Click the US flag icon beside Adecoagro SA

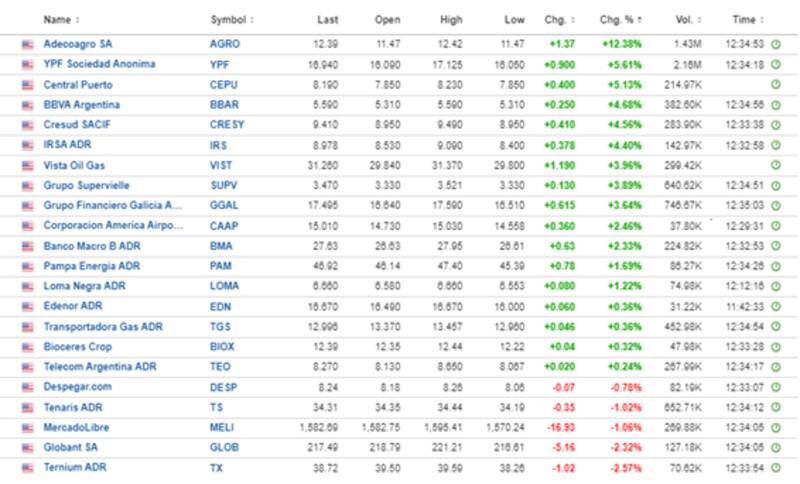pyautogui.click(x=27, y=44)
